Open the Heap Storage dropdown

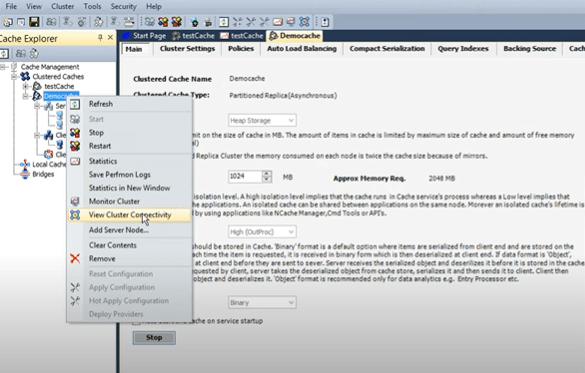(262, 120)
